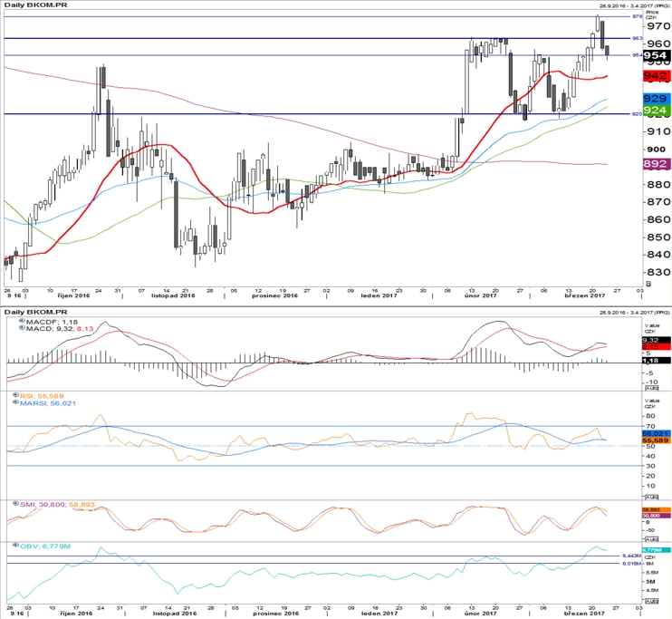
Task: Click the Auto button in MACD panel
Action: 651,388
